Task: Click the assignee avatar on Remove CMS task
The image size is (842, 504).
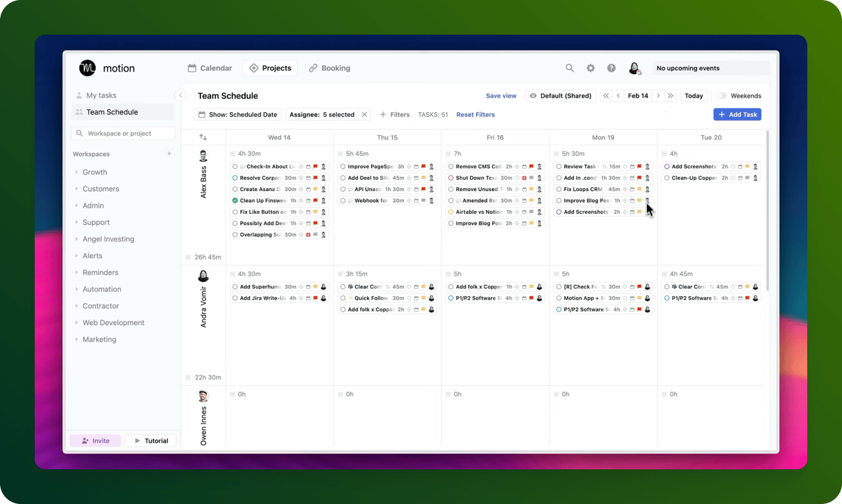Action: [x=539, y=167]
